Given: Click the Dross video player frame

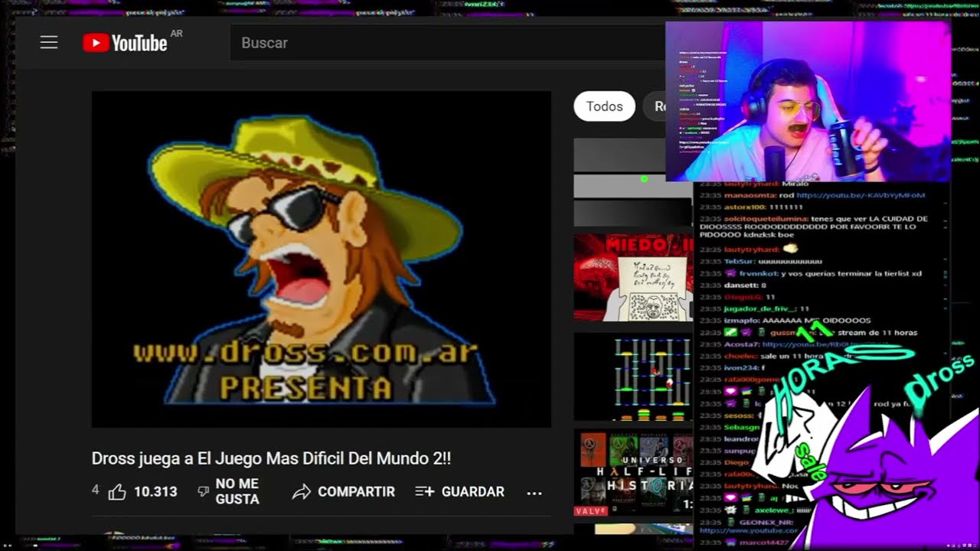Looking at the screenshot, I should point(322,259).
